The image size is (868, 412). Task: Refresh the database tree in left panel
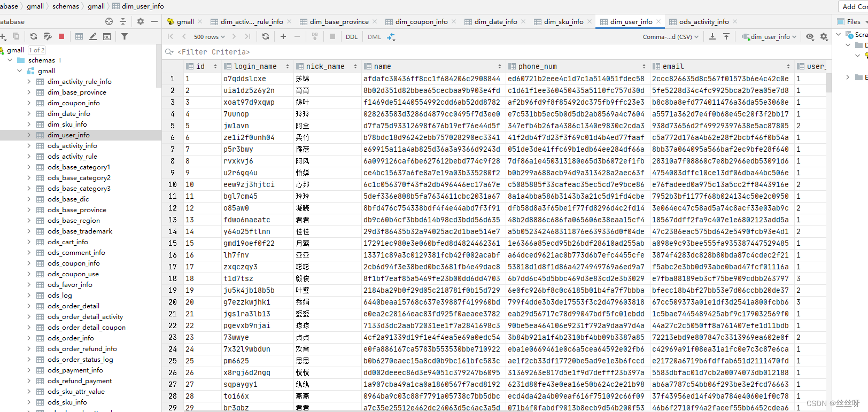pos(34,36)
